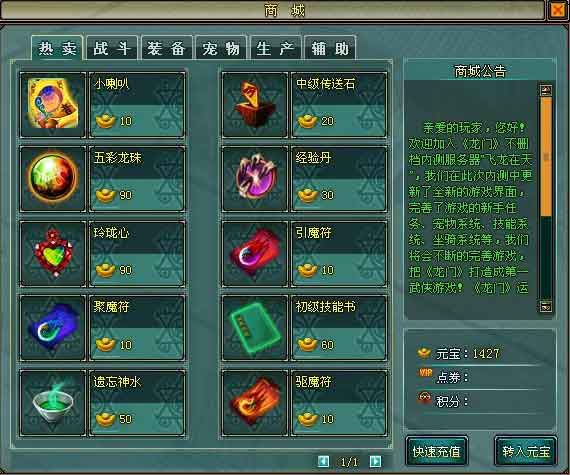This screenshot has width=570, height=475.
Task: Go to next page arrow
Action: point(376,461)
